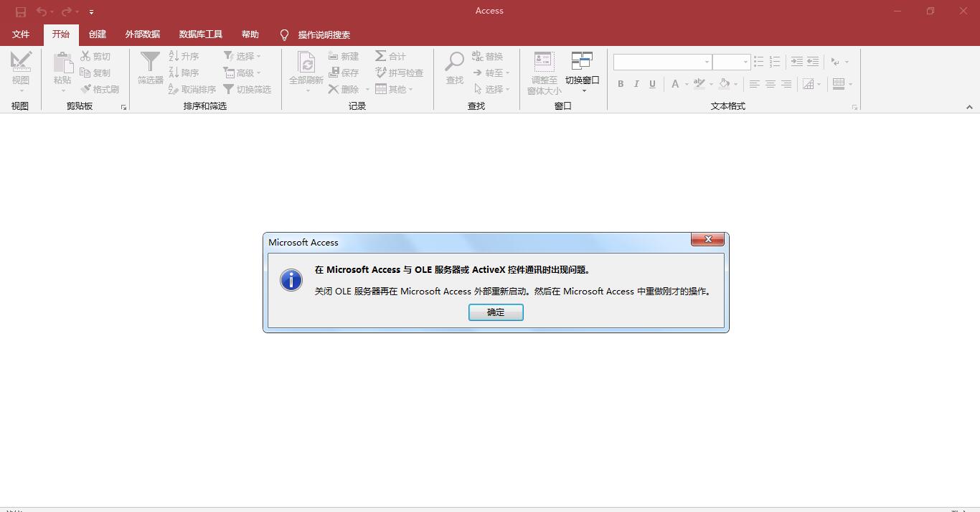Collapse the ribbon with the caret
980x512 pixels.
point(969,107)
